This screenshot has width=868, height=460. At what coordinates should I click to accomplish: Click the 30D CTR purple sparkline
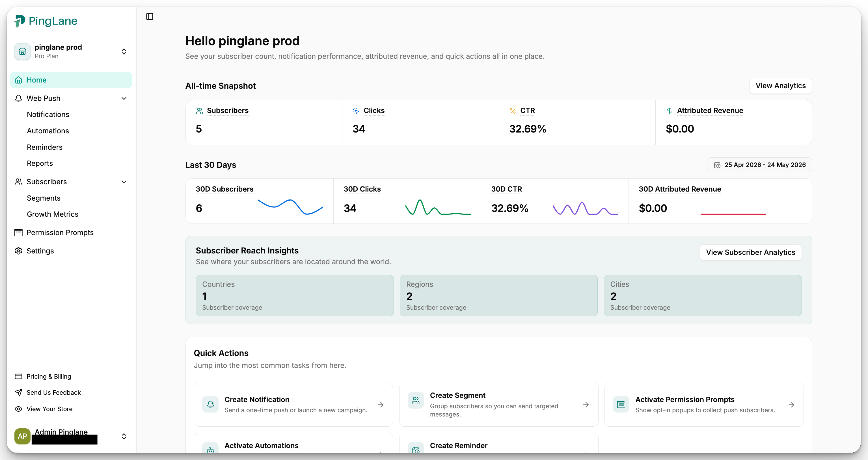tap(586, 208)
